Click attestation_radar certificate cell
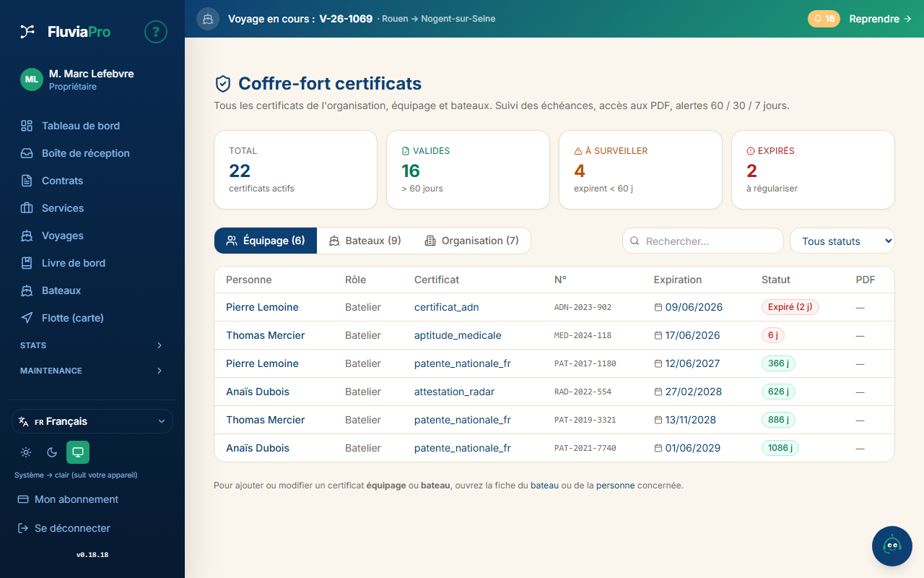The width and height of the screenshot is (924, 578). point(454,392)
